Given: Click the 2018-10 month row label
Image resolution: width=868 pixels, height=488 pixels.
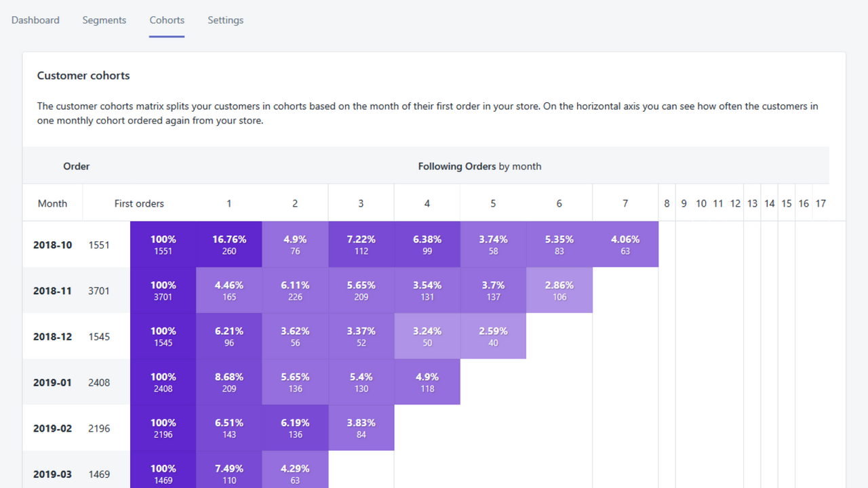Looking at the screenshot, I should pyautogui.click(x=52, y=245).
